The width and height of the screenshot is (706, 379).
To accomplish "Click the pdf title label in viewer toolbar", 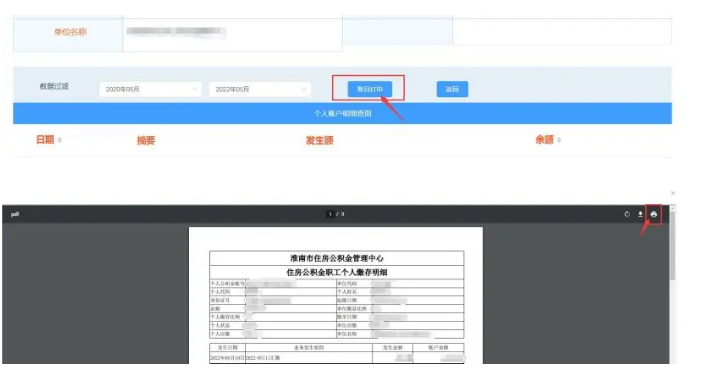I will tap(15, 214).
